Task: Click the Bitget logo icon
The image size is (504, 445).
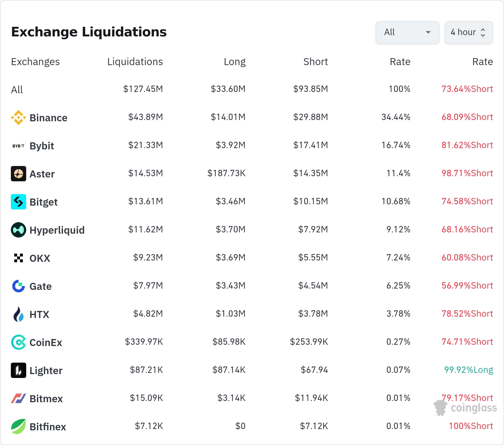Action: 19,202
